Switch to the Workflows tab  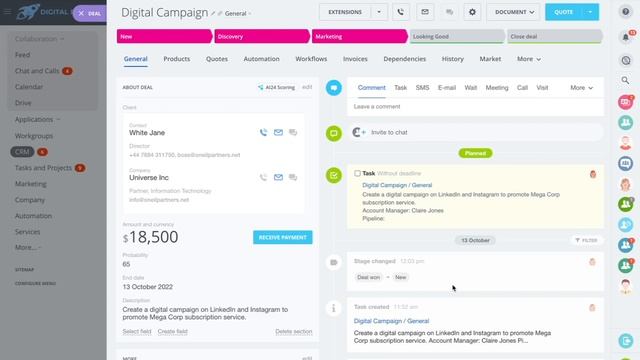(x=311, y=59)
